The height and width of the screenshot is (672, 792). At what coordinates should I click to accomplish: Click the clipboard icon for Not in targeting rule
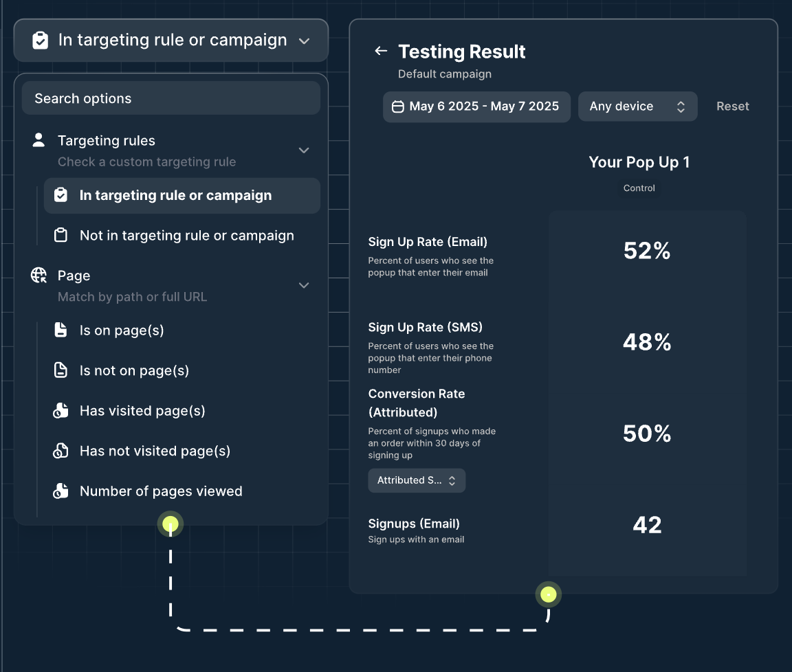(60, 235)
